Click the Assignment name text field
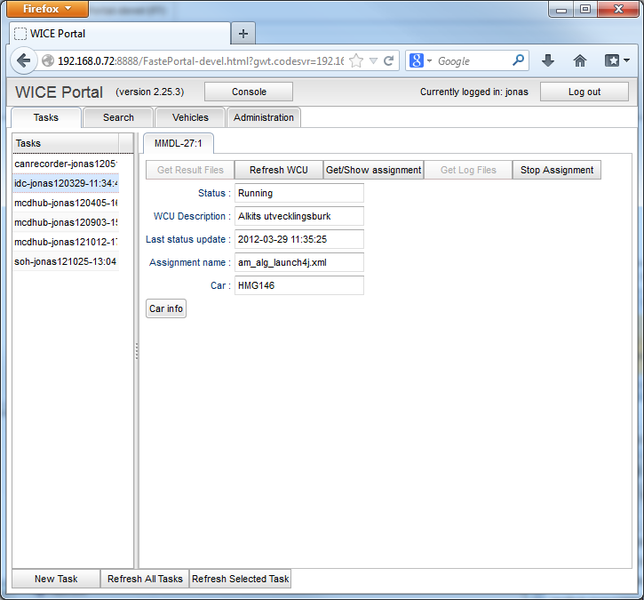The width and height of the screenshot is (644, 600). click(298, 262)
